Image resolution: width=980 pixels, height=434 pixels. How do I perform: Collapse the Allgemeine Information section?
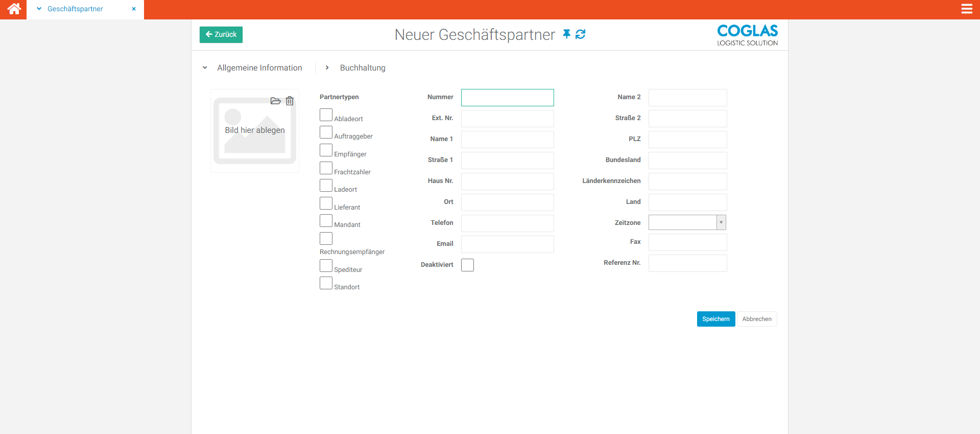point(205,68)
